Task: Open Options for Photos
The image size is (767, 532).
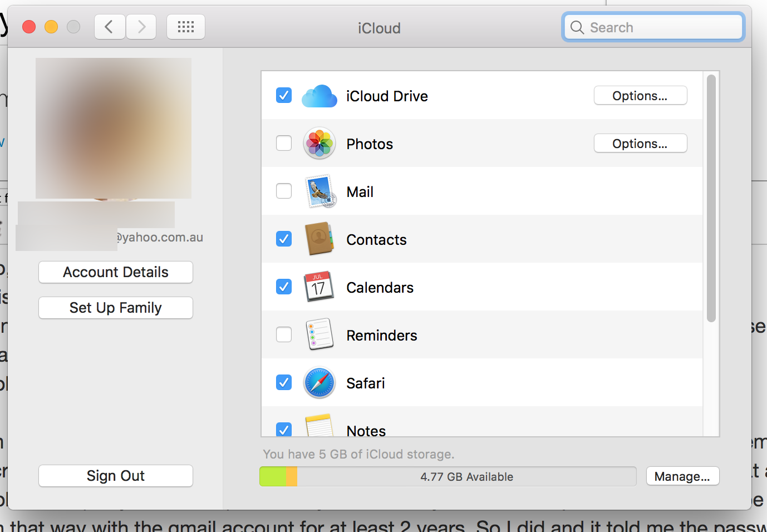Action: 640,144
